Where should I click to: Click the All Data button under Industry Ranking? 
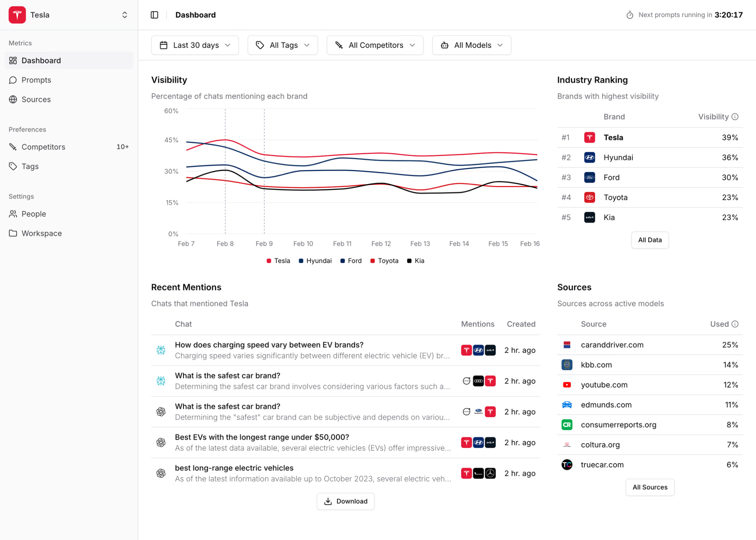tap(650, 240)
